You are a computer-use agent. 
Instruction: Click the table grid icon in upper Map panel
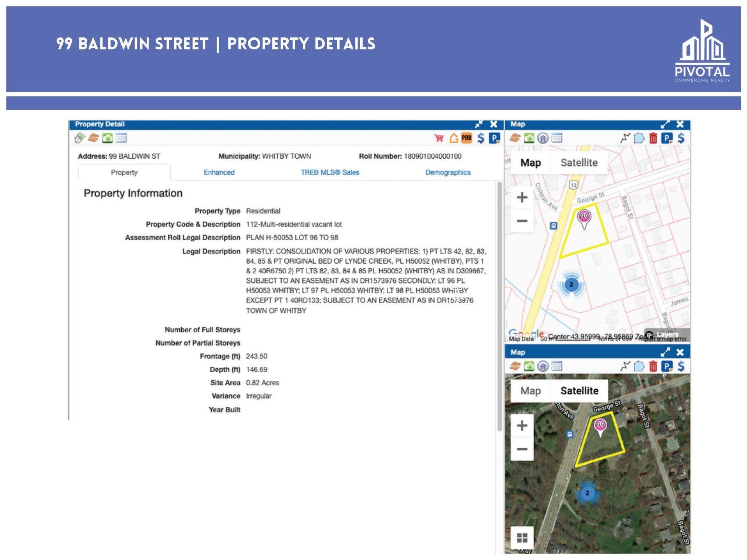point(557,138)
